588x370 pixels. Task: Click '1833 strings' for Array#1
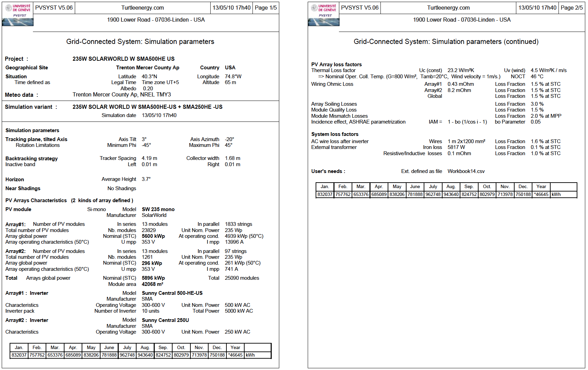(x=238, y=224)
